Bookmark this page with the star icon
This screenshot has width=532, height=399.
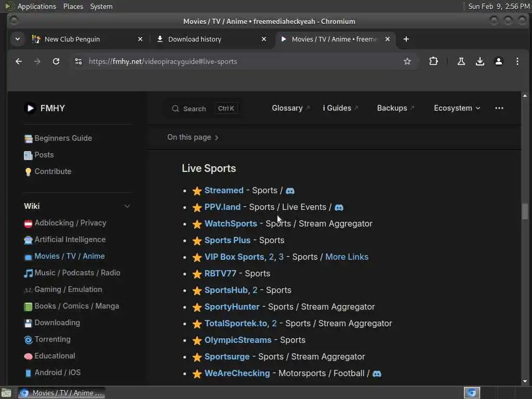pos(407,61)
